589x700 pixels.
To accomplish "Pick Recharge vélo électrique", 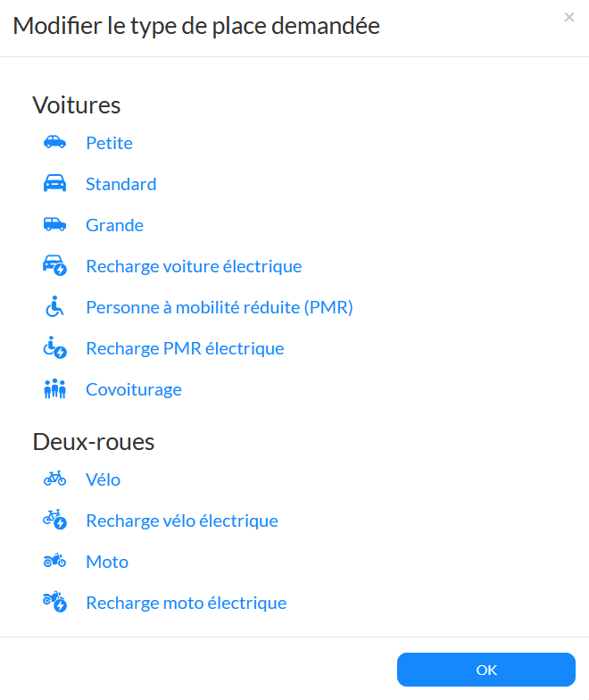I will (x=182, y=521).
